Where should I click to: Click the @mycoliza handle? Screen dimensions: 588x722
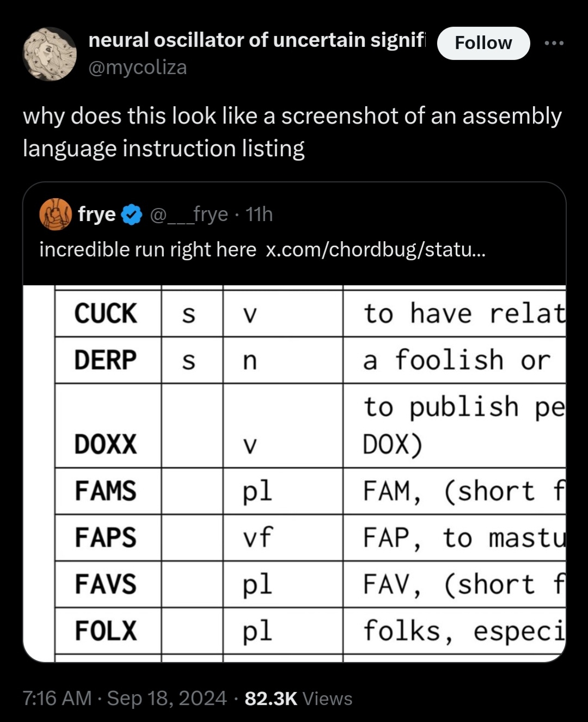click(138, 68)
